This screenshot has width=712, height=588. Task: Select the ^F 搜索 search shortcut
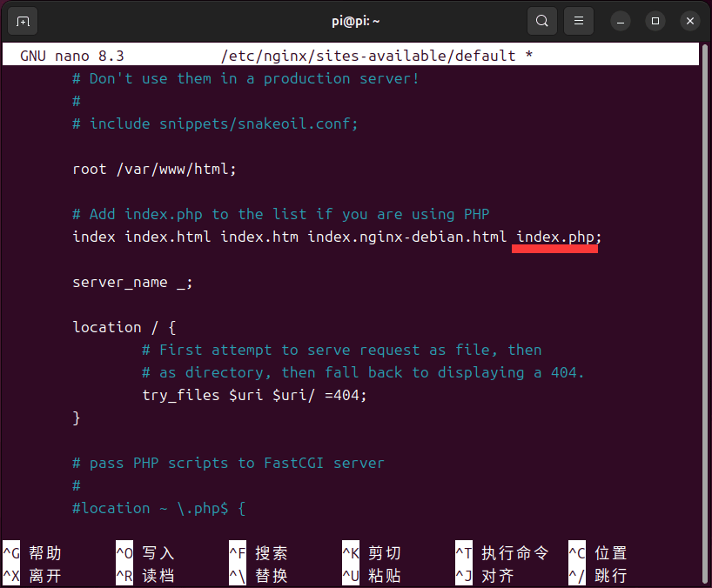259,553
